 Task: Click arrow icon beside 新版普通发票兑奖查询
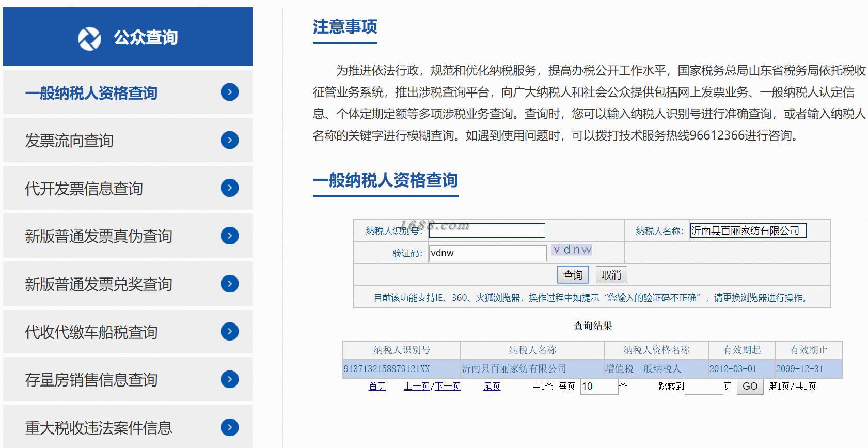coord(230,284)
